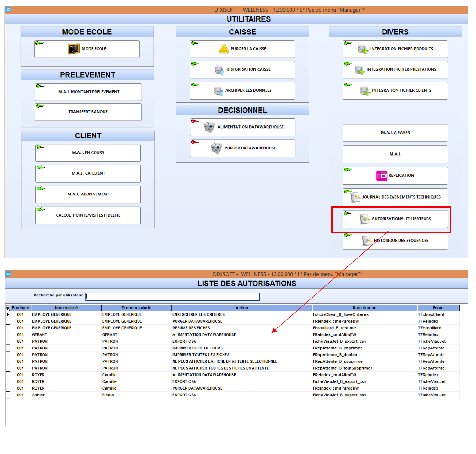Click Calcul points/visites fidelite button

(88, 215)
